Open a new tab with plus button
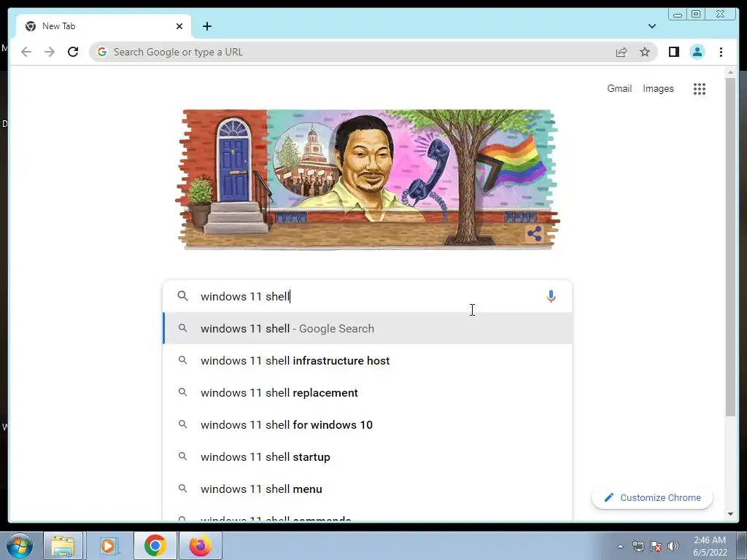 tap(206, 26)
